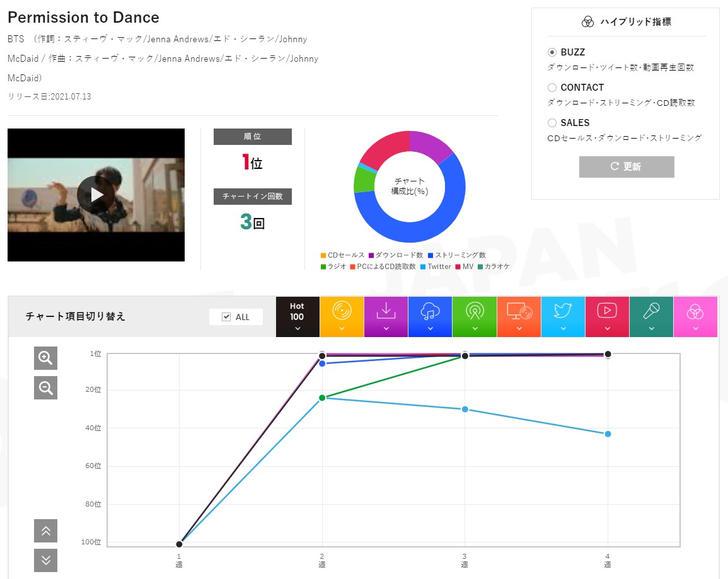Click the blue streaming point at week 2
This screenshot has height=579, width=728.
[x=322, y=364]
